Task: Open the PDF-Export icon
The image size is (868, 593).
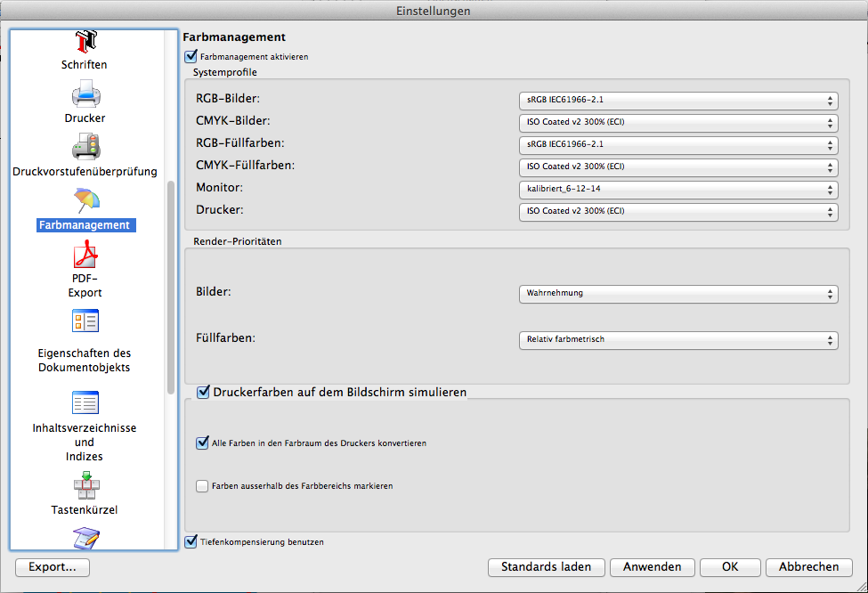Action: click(x=85, y=256)
